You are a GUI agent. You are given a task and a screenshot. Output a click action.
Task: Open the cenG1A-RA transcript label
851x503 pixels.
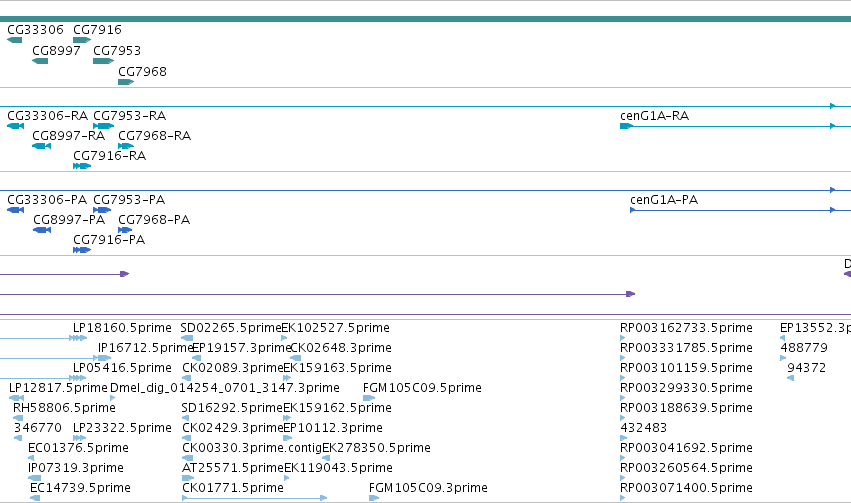click(655, 116)
